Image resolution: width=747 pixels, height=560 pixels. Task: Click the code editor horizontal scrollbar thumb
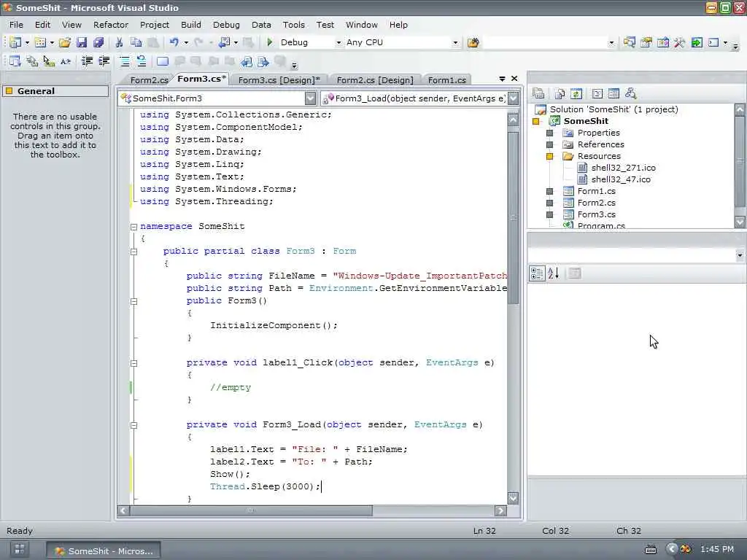click(251, 511)
